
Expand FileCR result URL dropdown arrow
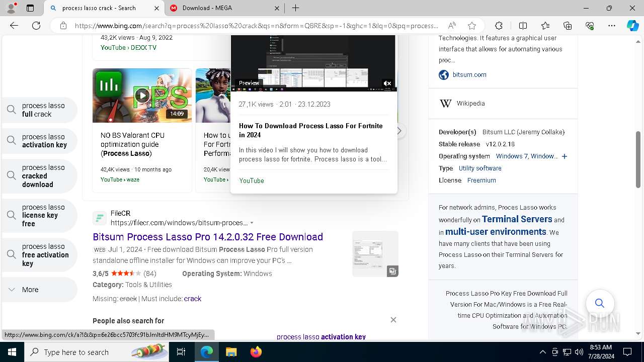click(252, 223)
